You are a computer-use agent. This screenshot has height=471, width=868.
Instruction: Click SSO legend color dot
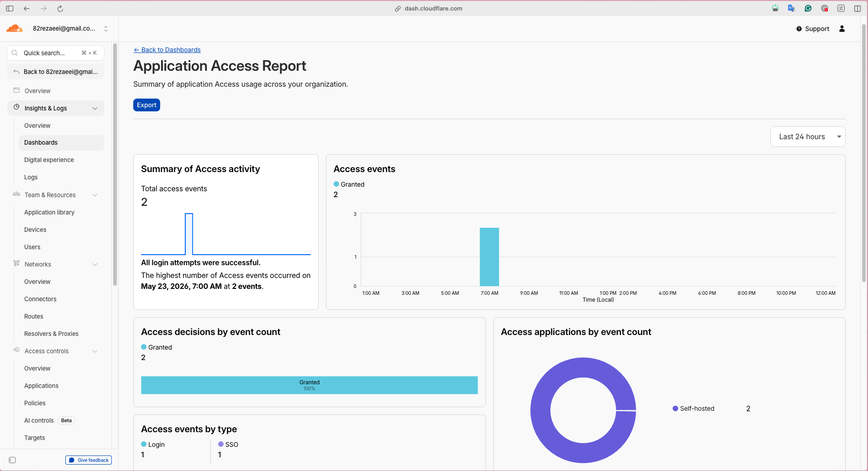(x=221, y=444)
